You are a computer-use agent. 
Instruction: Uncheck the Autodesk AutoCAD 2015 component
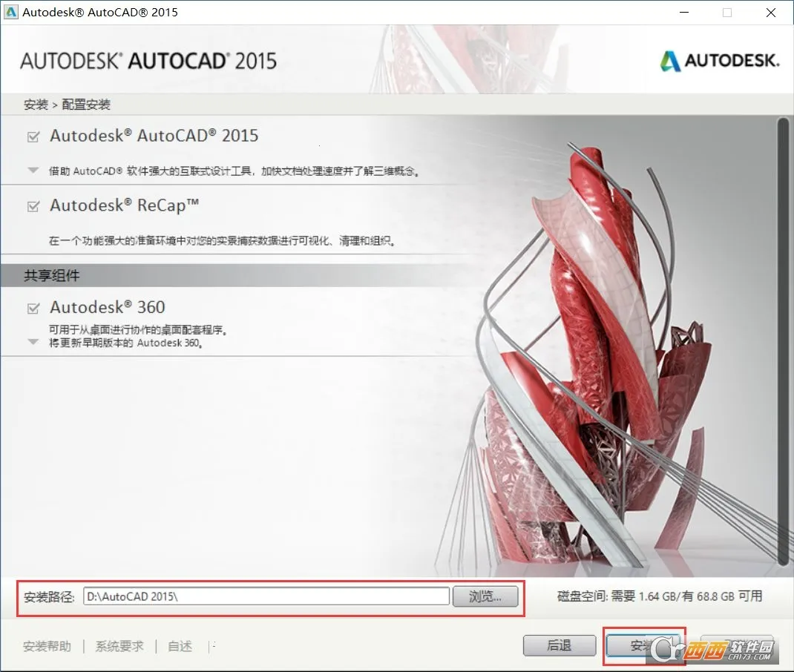pyautogui.click(x=33, y=136)
